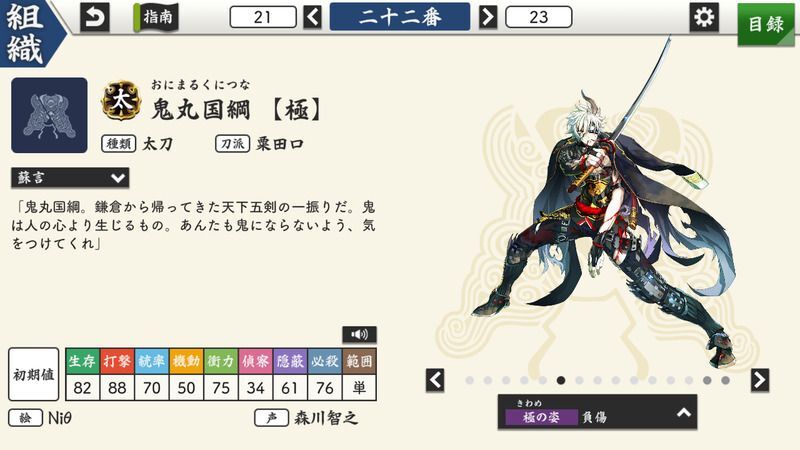Viewport: 800px width, 450px height.
Task: Go to previous sword with left arrow
Action: click(313, 17)
